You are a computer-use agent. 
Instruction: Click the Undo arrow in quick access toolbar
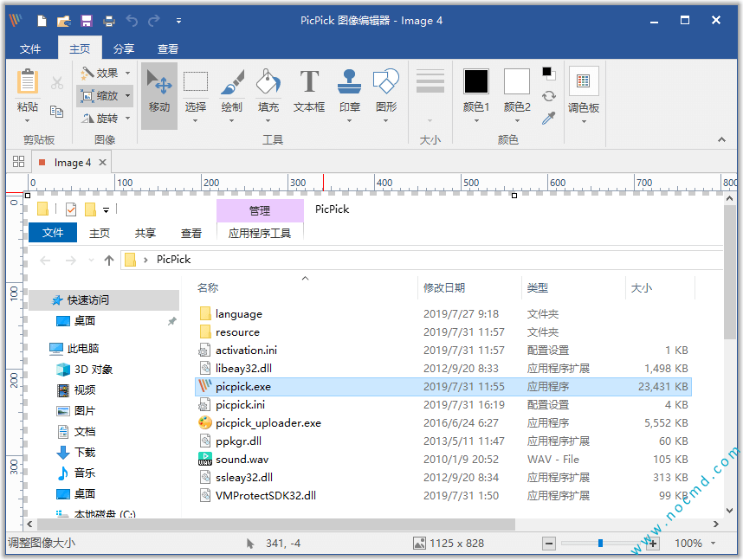click(x=132, y=19)
